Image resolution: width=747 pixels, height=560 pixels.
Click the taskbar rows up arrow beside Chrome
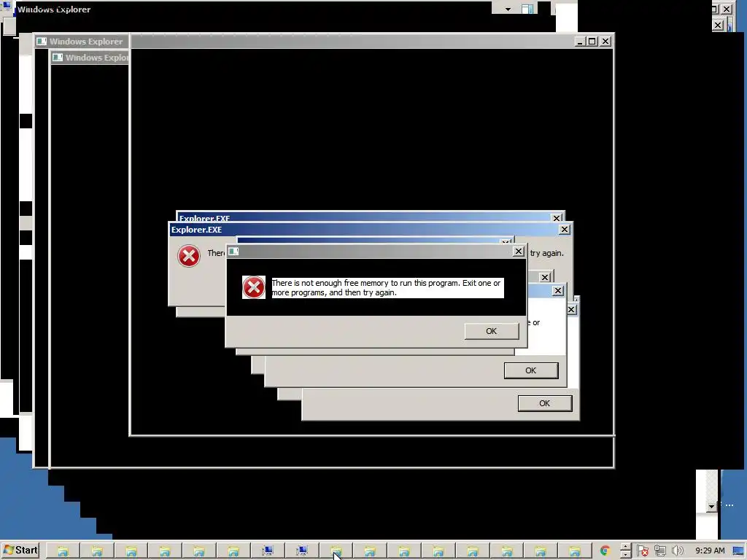[x=625, y=547]
